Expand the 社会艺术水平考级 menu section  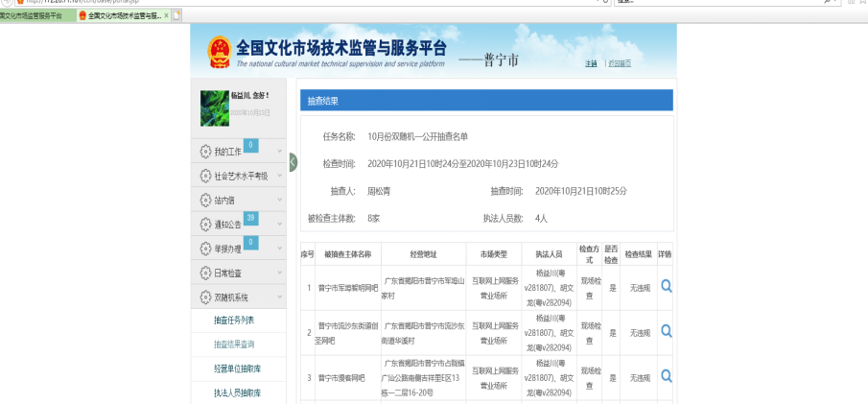pyautogui.click(x=241, y=176)
